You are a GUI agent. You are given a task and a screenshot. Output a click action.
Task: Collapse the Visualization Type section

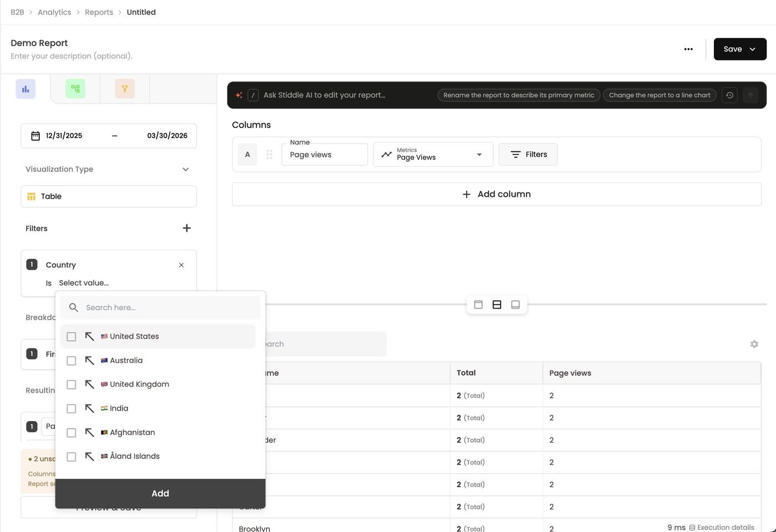(186, 170)
